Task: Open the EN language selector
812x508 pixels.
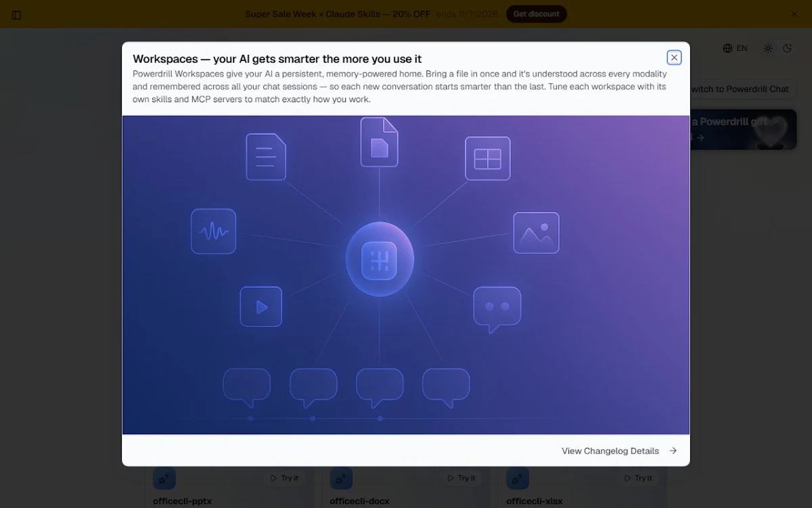Action: [735, 48]
